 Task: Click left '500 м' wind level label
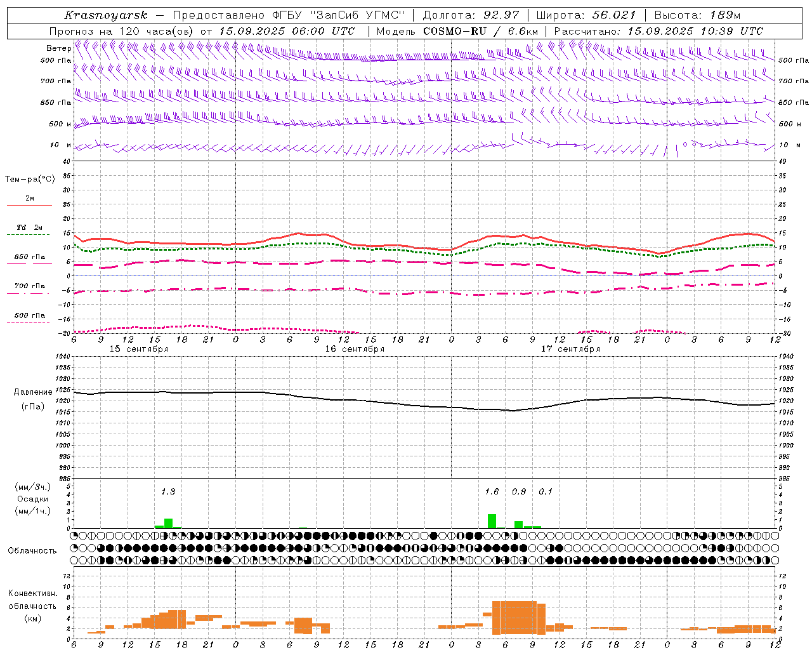click(60, 124)
